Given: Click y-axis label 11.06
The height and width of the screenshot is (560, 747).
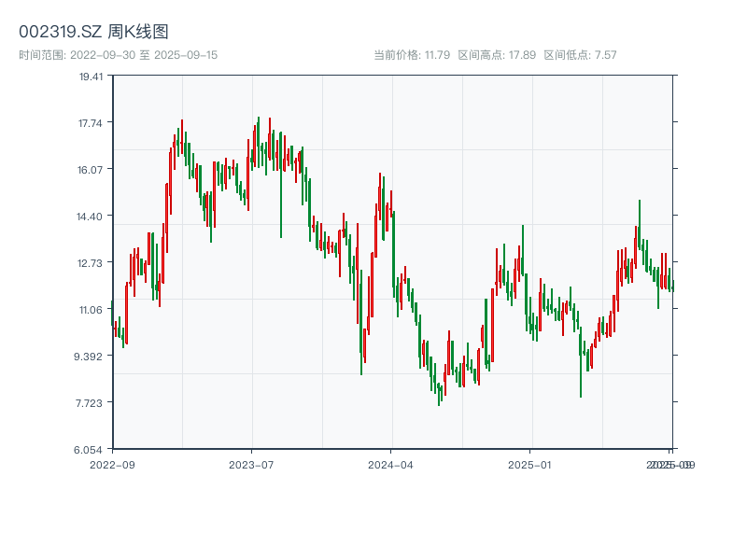Looking at the screenshot, I should pos(91,310).
